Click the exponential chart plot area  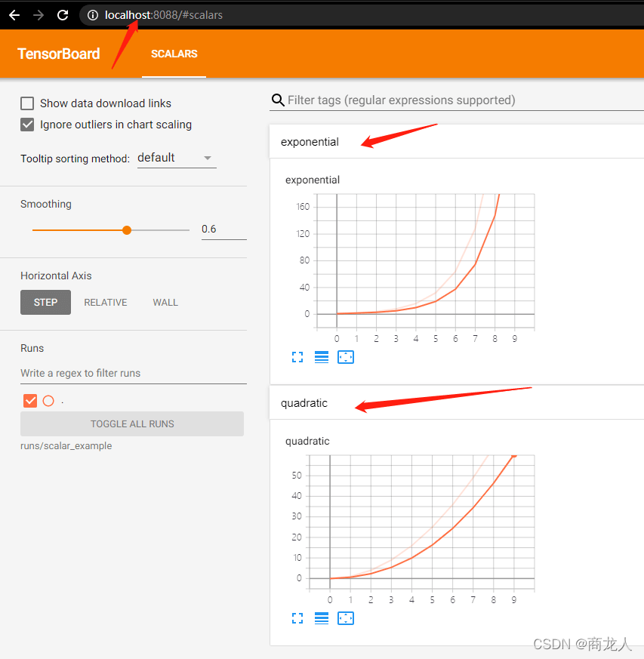coord(425,260)
